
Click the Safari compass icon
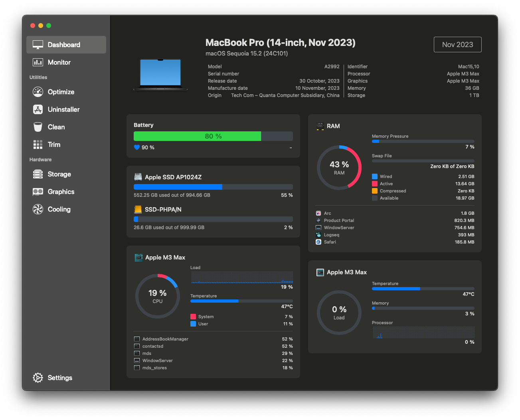[x=318, y=242]
